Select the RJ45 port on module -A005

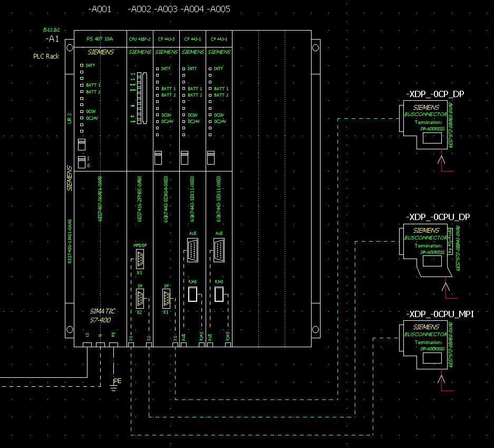coord(219,294)
